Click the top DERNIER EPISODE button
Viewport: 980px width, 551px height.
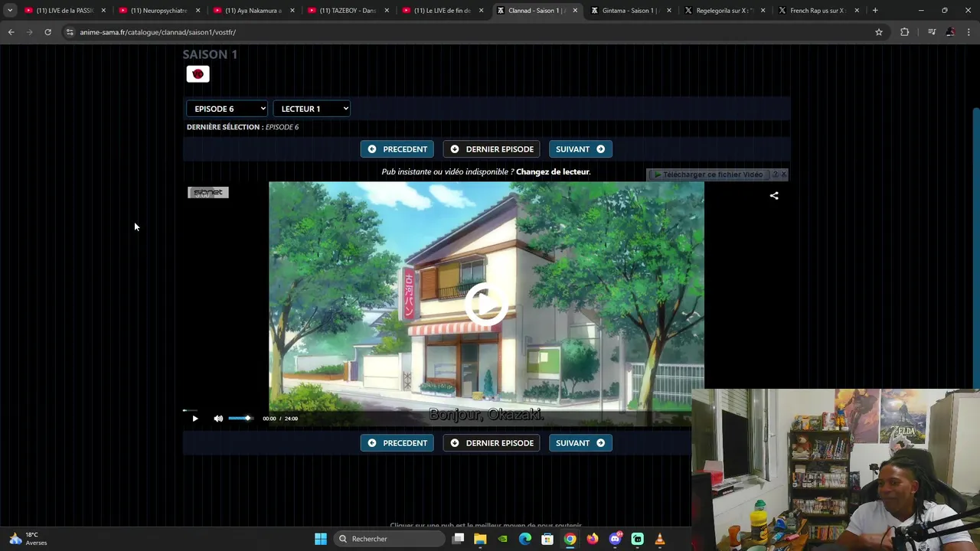(x=492, y=149)
